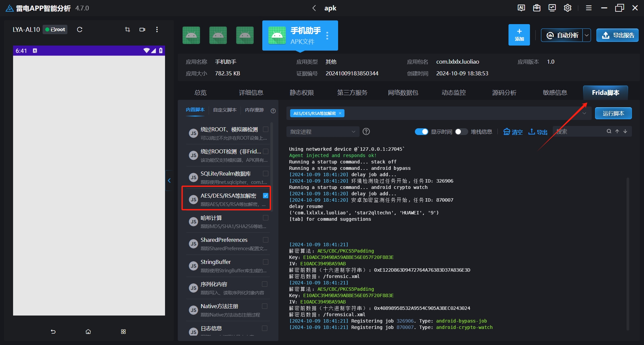The height and width of the screenshot is (345, 644).
Task: Tap the Android back button on emulator
Action: coord(53,331)
